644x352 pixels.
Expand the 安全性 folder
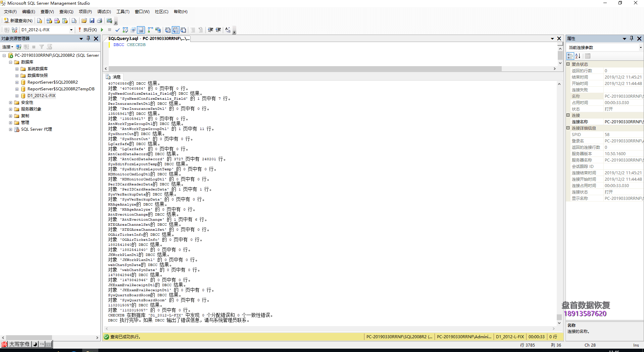(10, 102)
